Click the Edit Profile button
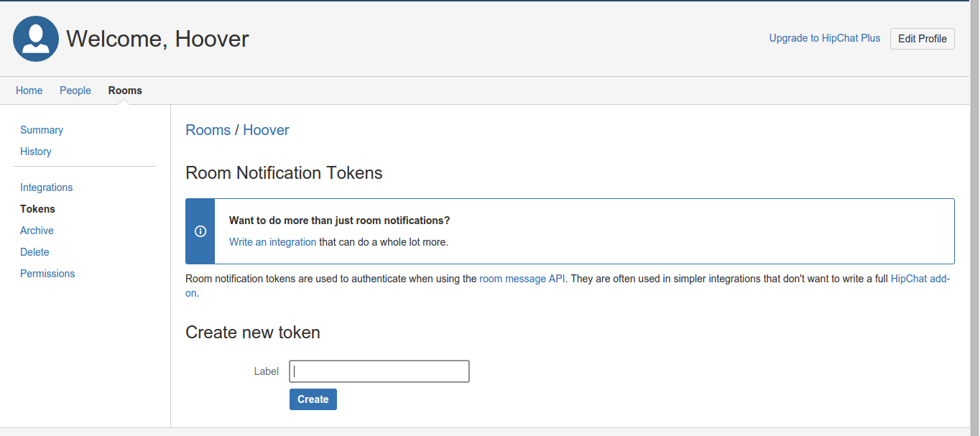Screen dimensions: 980x436 tap(922, 39)
